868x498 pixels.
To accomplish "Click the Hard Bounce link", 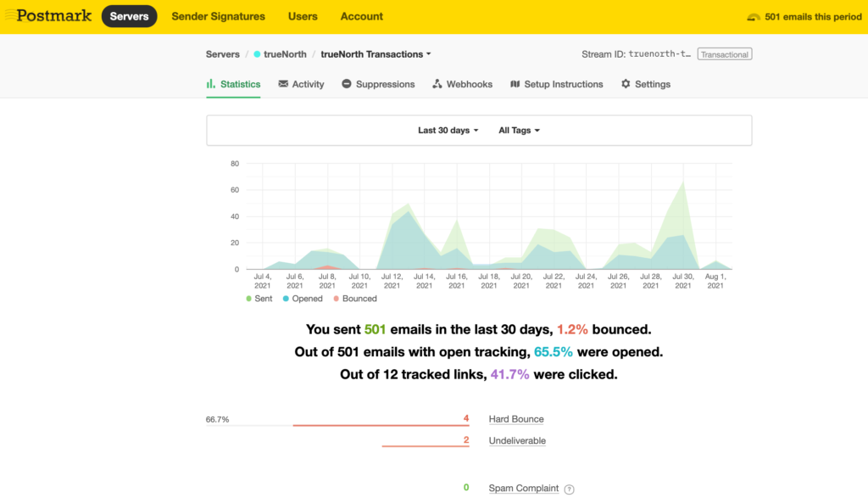I will [515, 419].
